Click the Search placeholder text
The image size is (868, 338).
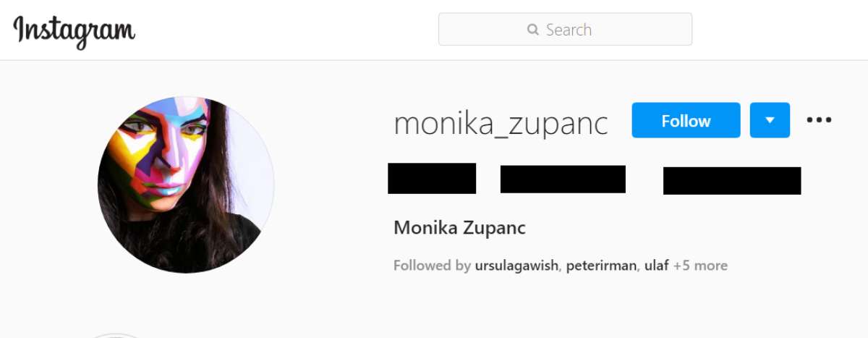[569, 30]
